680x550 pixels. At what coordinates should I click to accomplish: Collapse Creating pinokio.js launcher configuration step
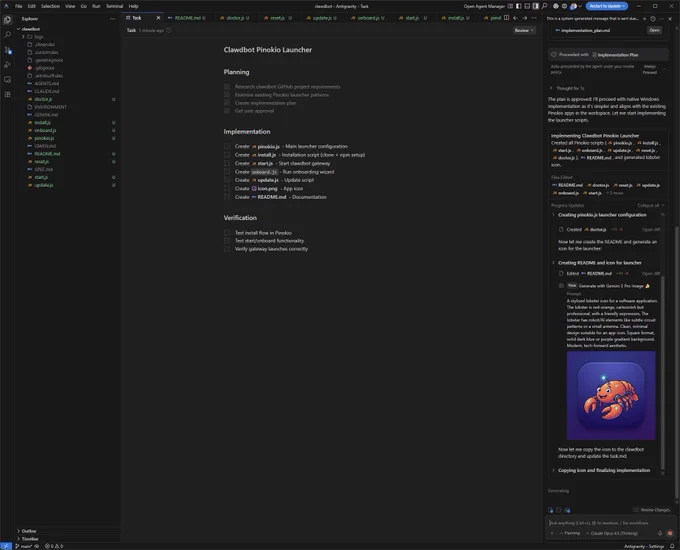coord(602,215)
